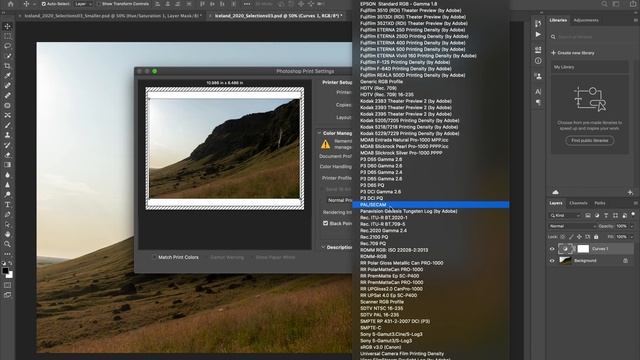Hide the Background layer

(552, 260)
